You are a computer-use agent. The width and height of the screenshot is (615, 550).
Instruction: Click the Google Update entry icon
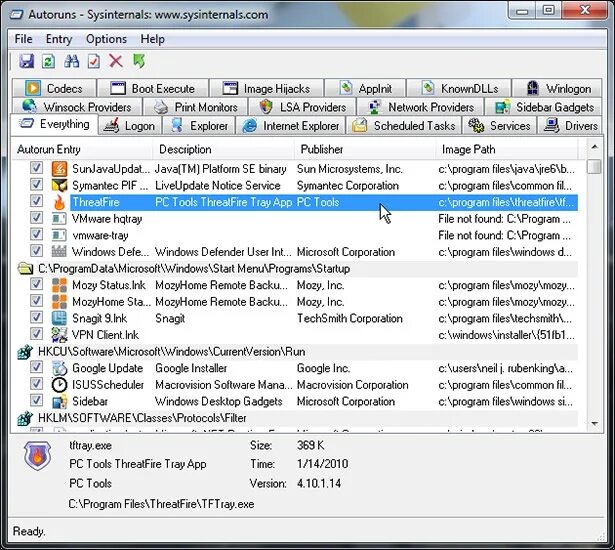[59, 368]
